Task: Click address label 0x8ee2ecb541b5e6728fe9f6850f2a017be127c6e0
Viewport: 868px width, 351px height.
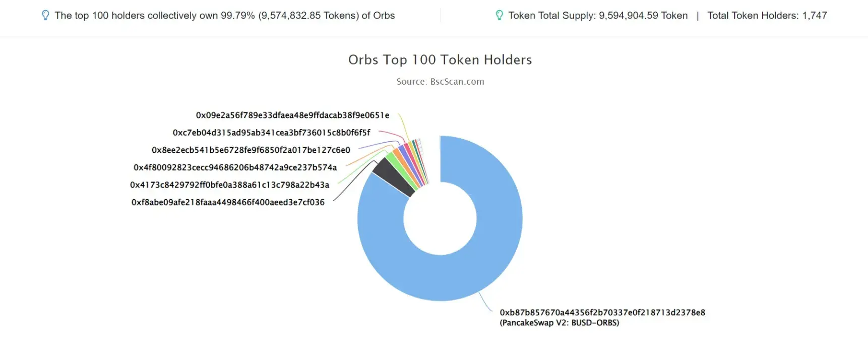Action: point(251,150)
